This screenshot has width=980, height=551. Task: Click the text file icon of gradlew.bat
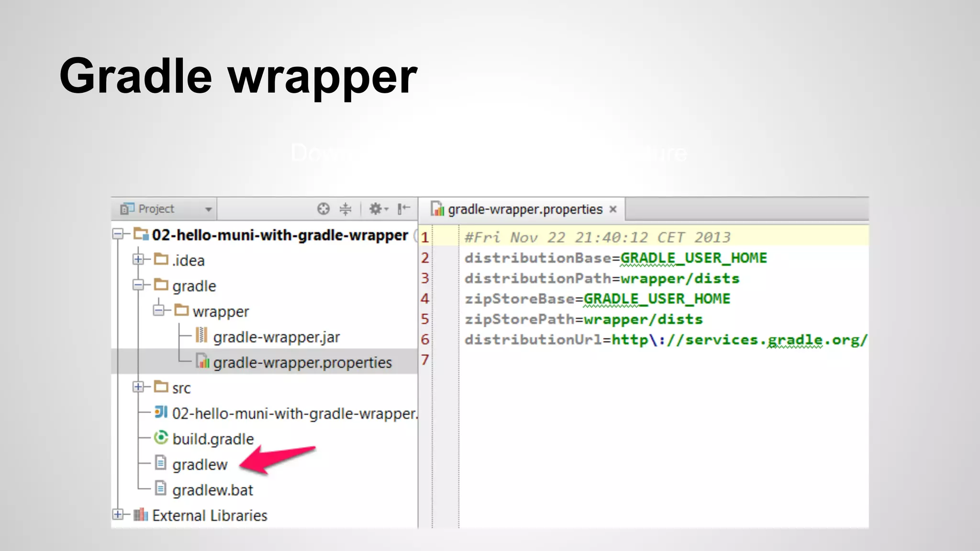point(161,488)
